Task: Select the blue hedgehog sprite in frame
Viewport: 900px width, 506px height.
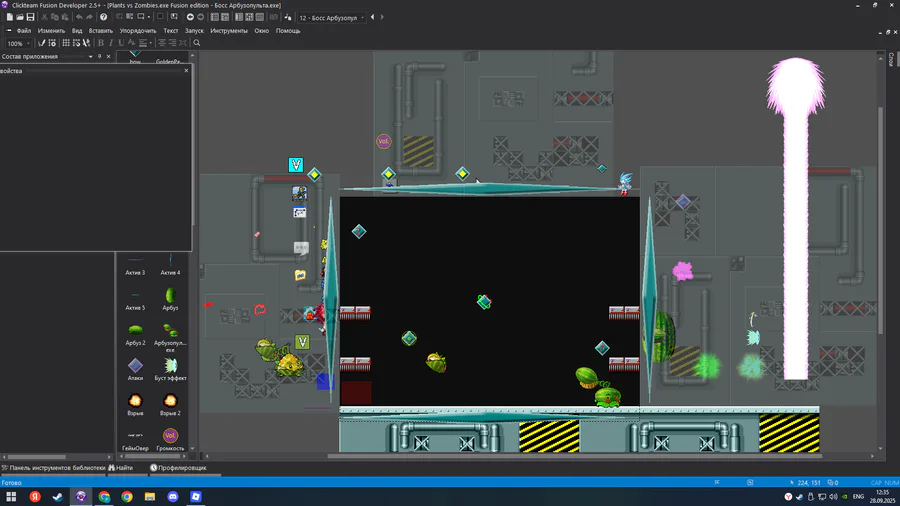Action: pyautogui.click(x=624, y=184)
